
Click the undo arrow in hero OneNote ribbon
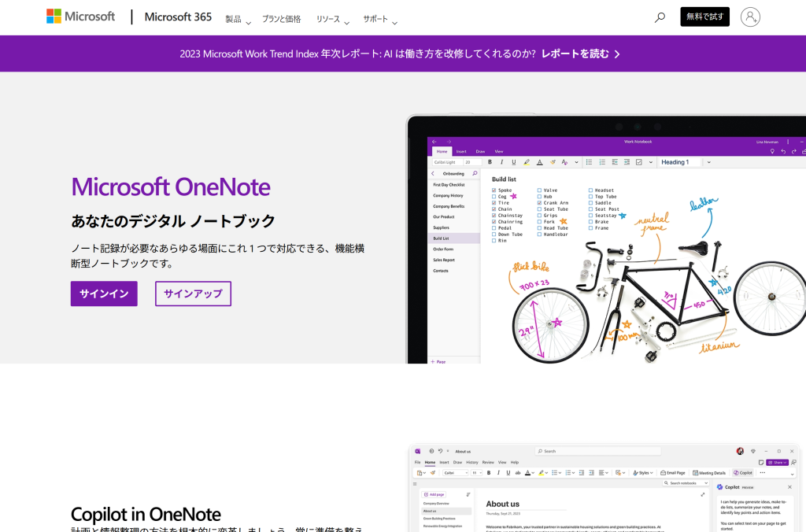click(783, 151)
